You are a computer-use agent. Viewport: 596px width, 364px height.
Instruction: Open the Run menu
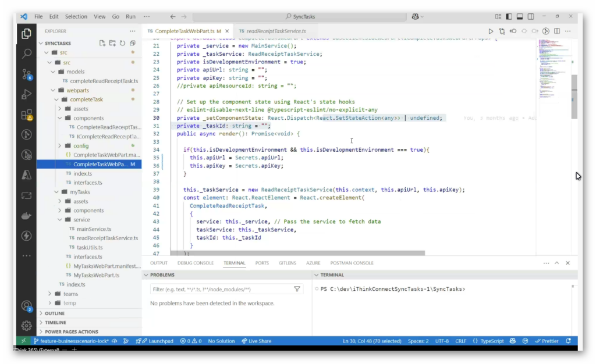[130, 17]
